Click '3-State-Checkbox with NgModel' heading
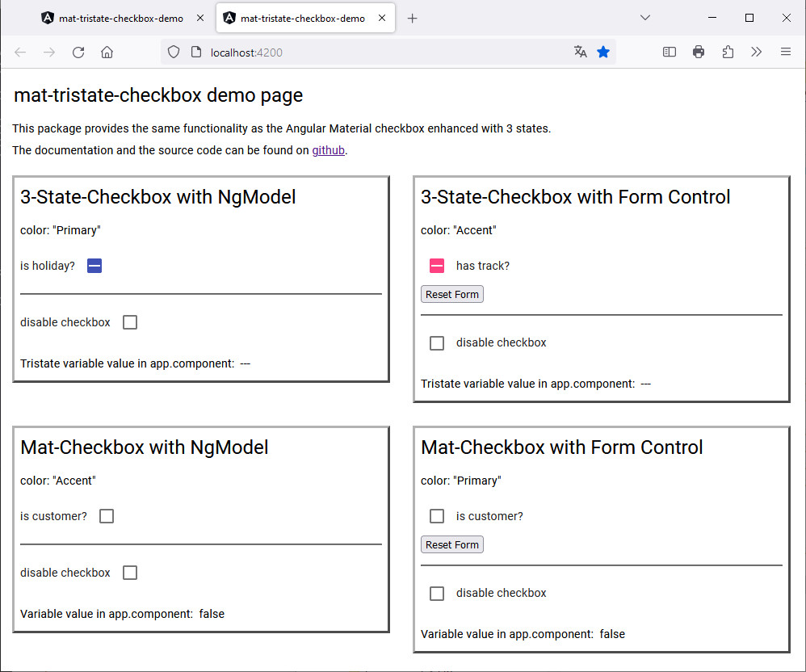The width and height of the screenshot is (806, 672). coord(157,197)
